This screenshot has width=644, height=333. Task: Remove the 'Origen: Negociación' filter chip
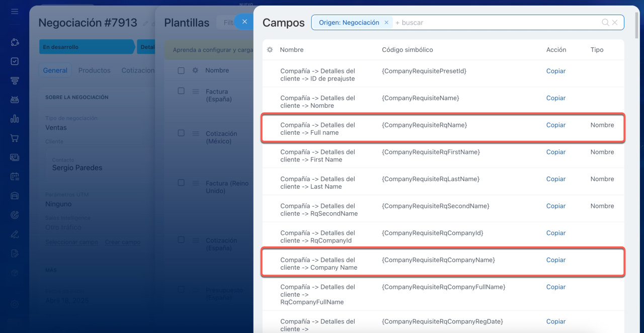pos(386,23)
